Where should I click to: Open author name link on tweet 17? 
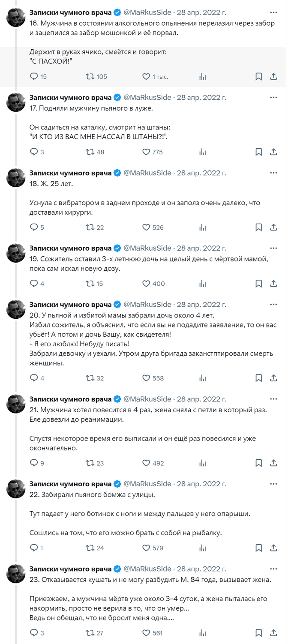point(70,98)
